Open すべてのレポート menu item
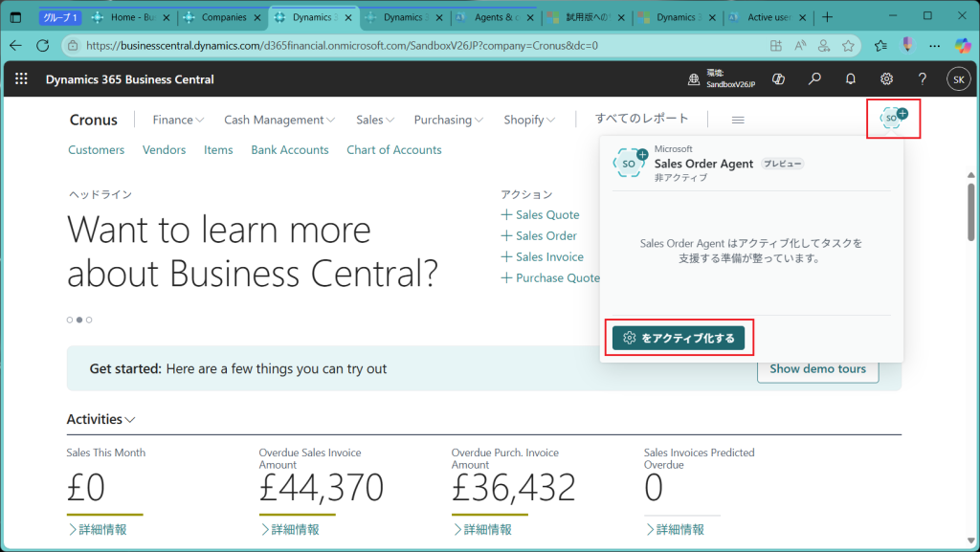This screenshot has width=980, height=552. (642, 119)
